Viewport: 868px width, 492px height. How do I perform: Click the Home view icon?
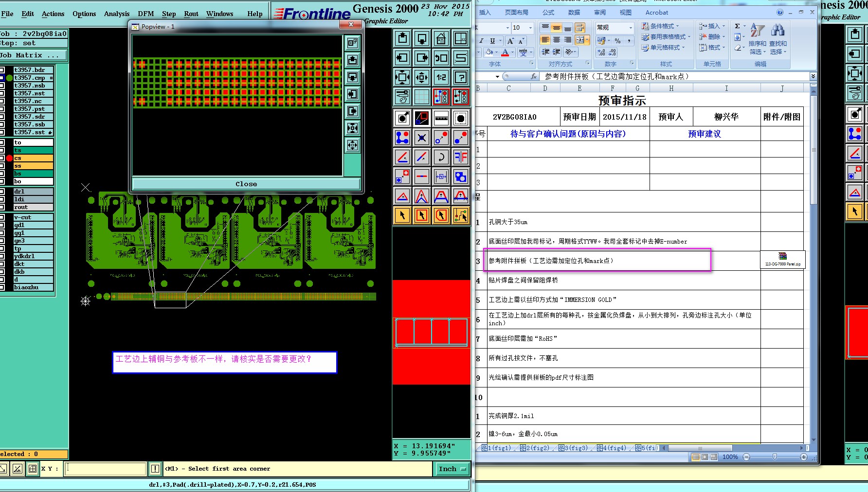pos(441,38)
